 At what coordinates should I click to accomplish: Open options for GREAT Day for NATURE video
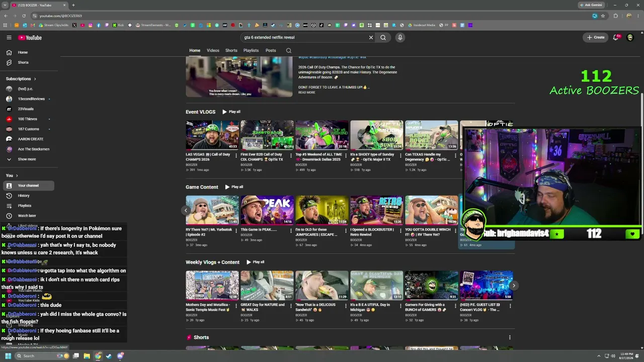coord(291,307)
